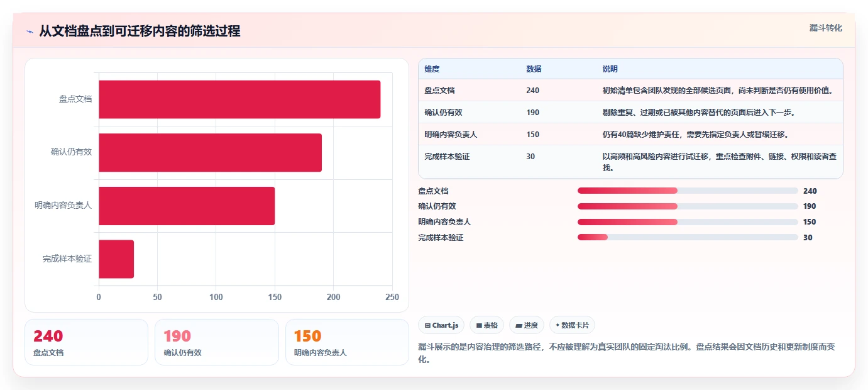Click the table value 240
The height and width of the screenshot is (390, 868).
(532, 91)
